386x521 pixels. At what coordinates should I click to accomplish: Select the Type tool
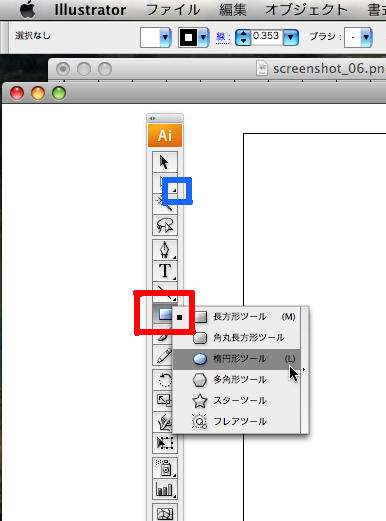point(165,271)
